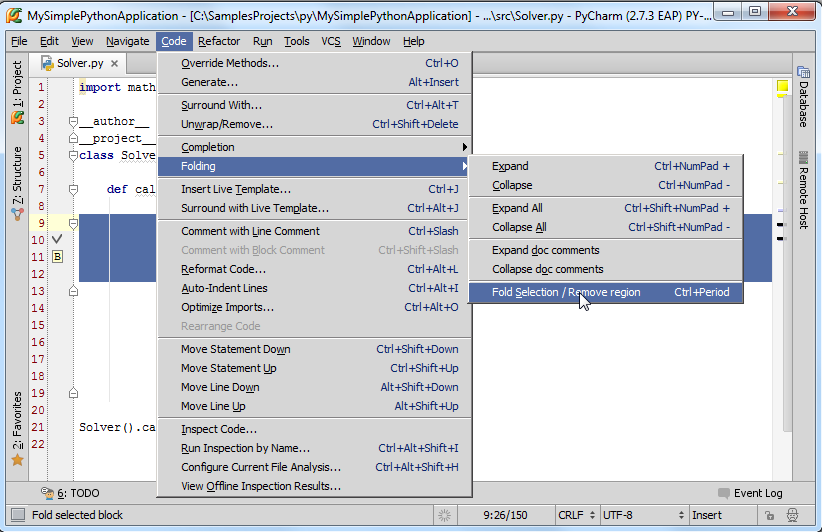Close the Solver.py tab

pyautogui.click(x=114, y=63)
